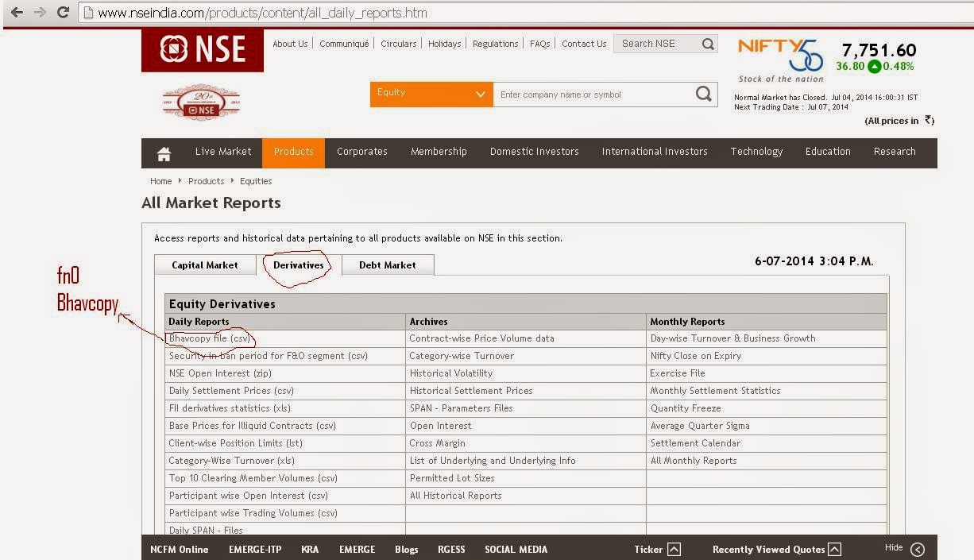Image resolution: width=974 pixels, height=560 pixels.
Task: Click the Holidays link
Action: coord(445,44)
